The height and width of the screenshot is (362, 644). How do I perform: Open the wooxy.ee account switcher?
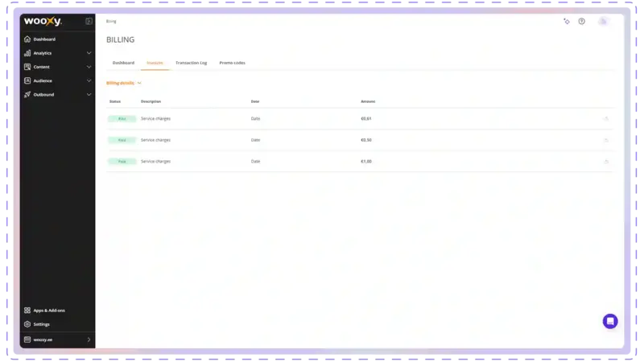coord(58,339)
